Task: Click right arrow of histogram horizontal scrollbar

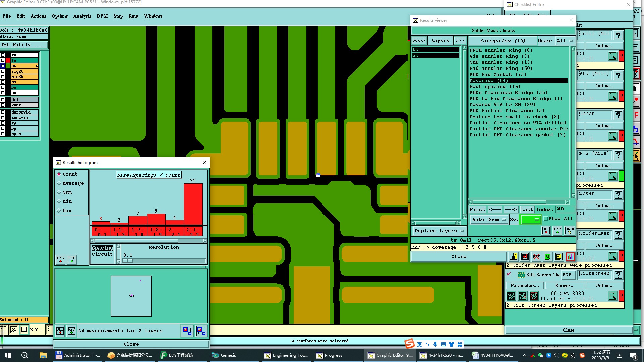Action: (205, 241)
